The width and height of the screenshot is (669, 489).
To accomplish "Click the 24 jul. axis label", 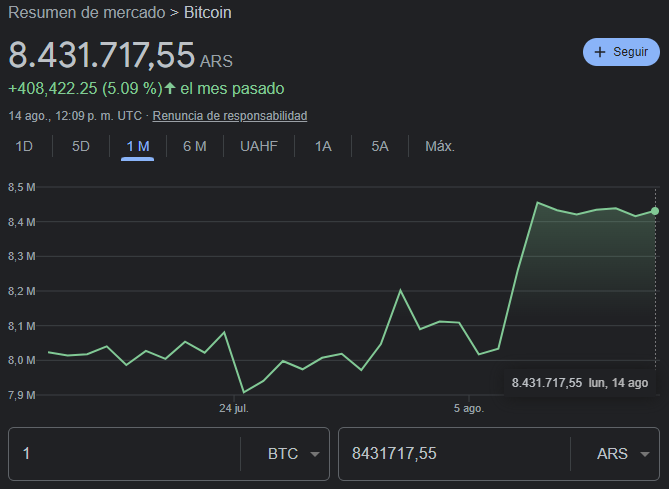I will point(234,408).
